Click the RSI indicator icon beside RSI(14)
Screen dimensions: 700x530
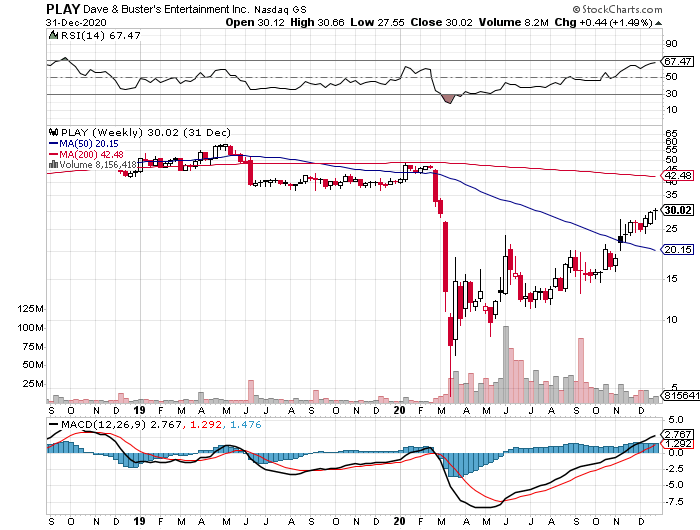(53, 35)
